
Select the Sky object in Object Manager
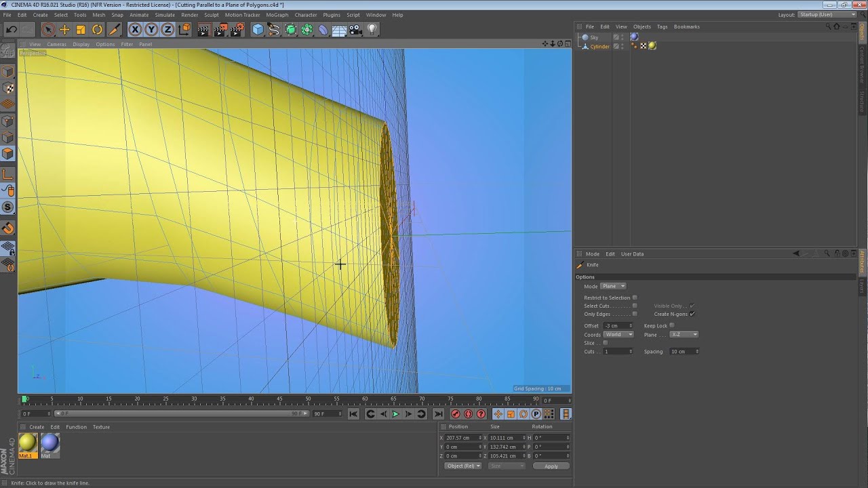(594, 37)
